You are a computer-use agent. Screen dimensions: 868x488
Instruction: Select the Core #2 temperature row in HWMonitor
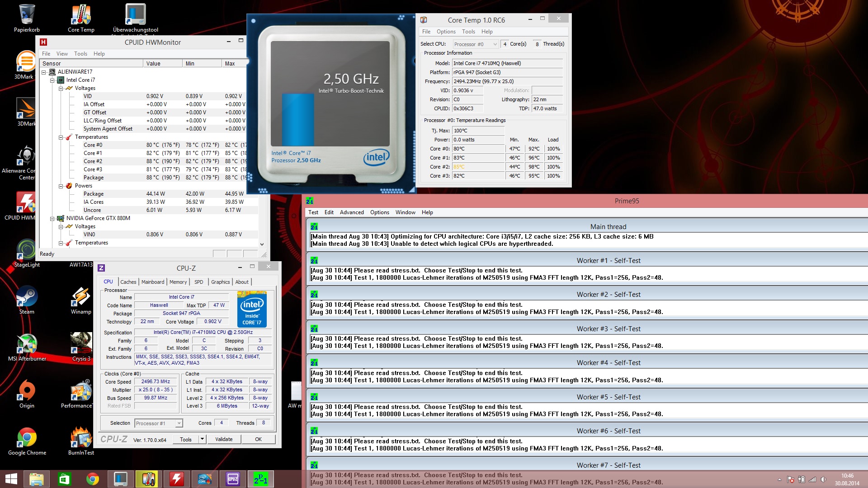[x=149, y=161]
